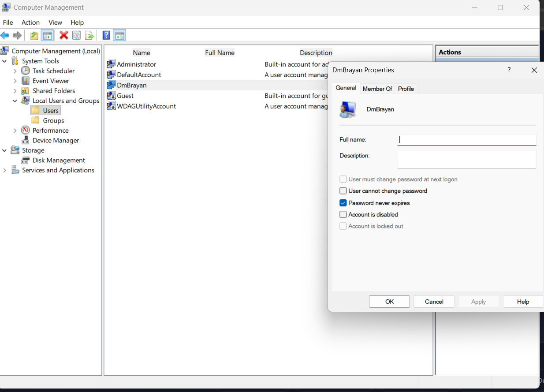Click the DefaultAccount user icon
The height and width of the screenshot is (392, 544).
[111, 75]
